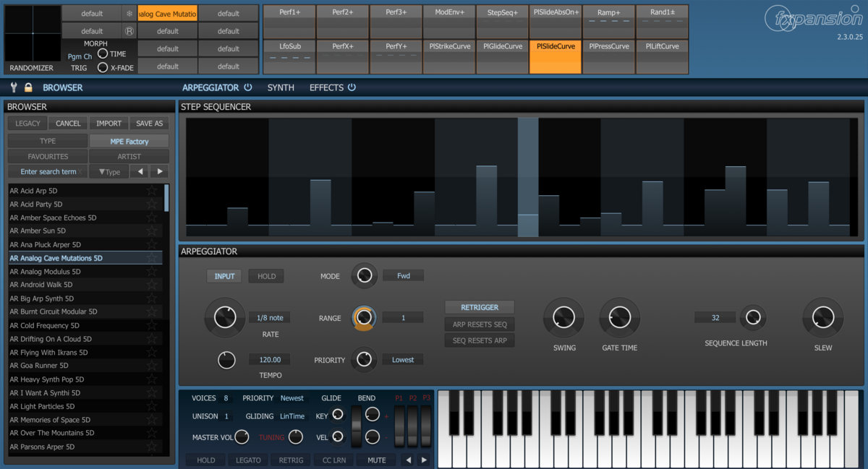Image resolution: width=868 pixels, height=469 pixels.
Task: Open the sequence length 32 value field
Action: pyautogui.click(x=715, y=318)
